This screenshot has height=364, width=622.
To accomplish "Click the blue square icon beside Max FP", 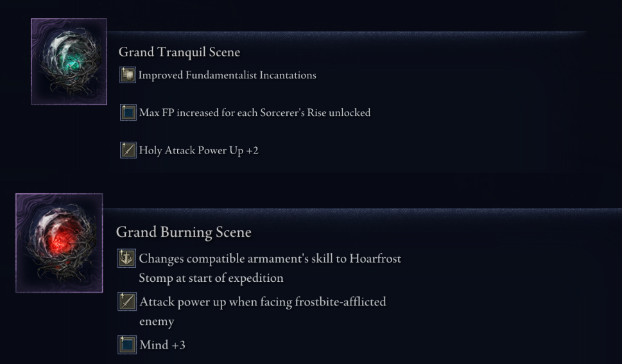I will click(x=128, y=113).
